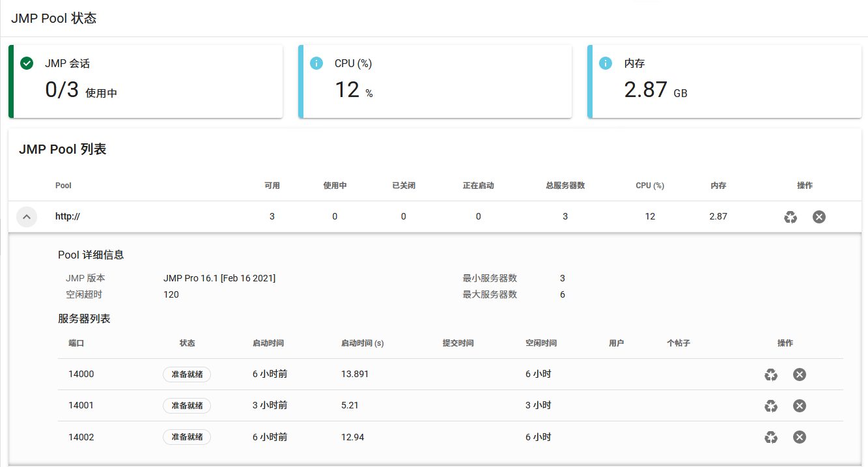Recycle the server on port 14000
868x467 pixels.
click(771, 375)
